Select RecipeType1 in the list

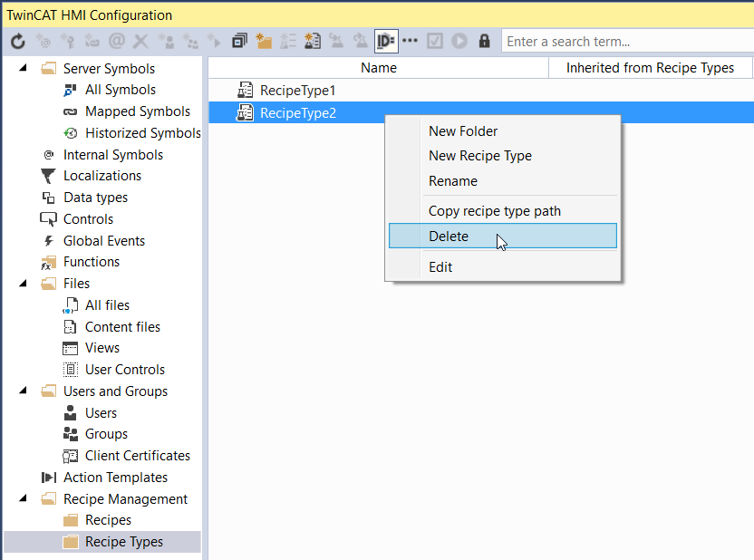(297, 91)
